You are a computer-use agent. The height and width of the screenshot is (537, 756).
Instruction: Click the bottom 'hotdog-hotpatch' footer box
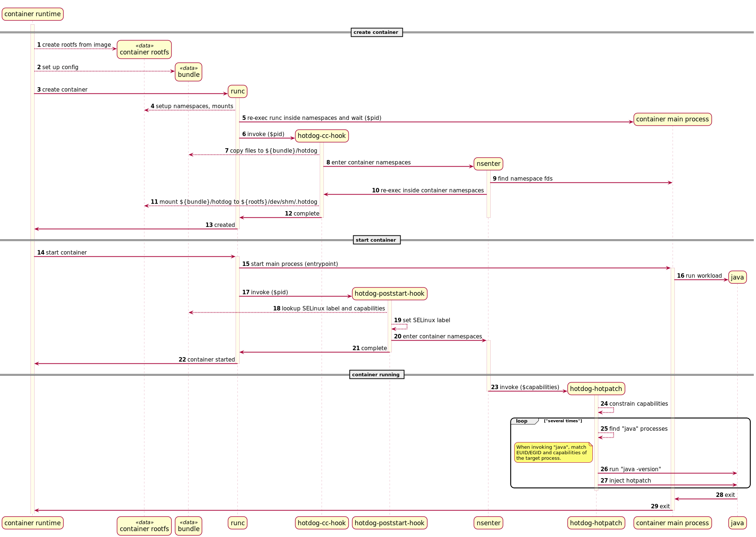[596, 523]
